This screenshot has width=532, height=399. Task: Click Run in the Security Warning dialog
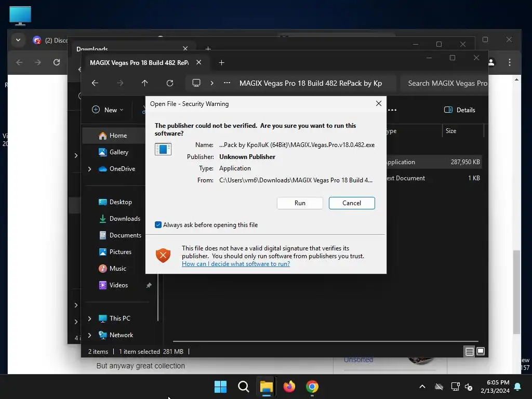click(x=300, y=203)
